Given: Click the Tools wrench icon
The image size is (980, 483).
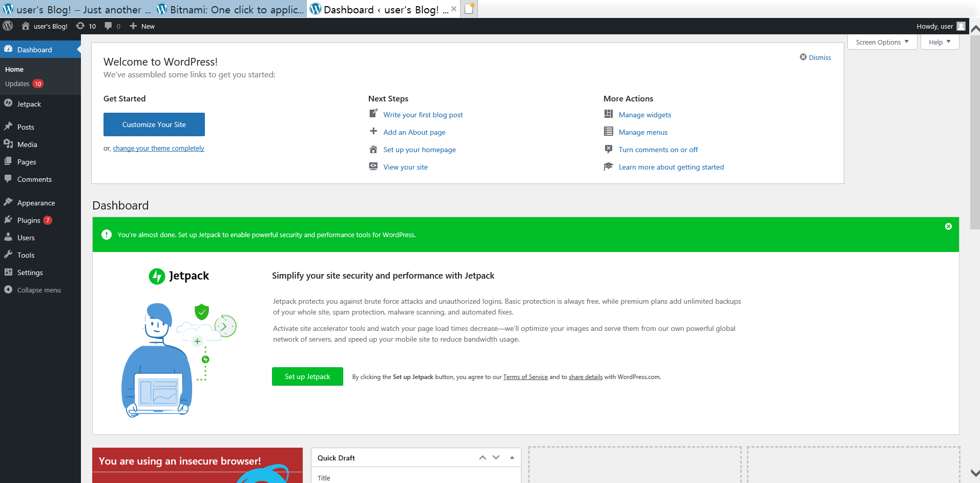Looking at the screenshot, I should click(x=8, y=255).
